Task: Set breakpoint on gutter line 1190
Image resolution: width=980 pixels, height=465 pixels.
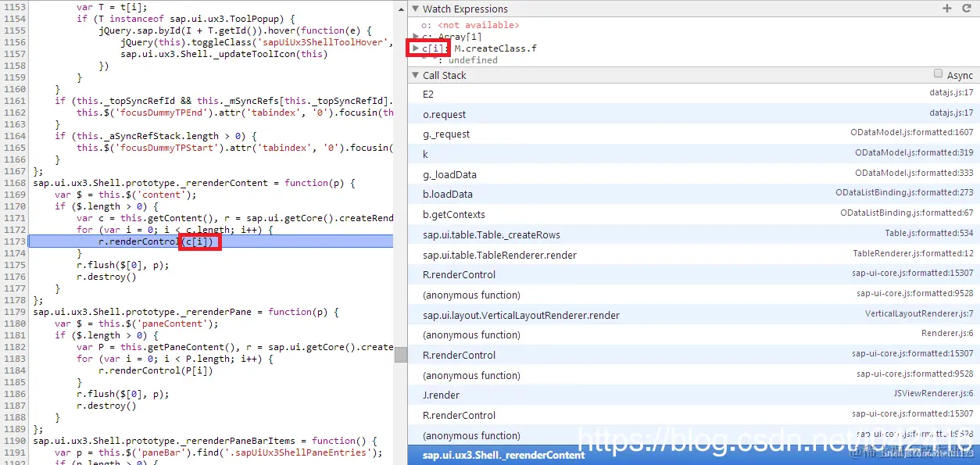Action: pos(13,441)
